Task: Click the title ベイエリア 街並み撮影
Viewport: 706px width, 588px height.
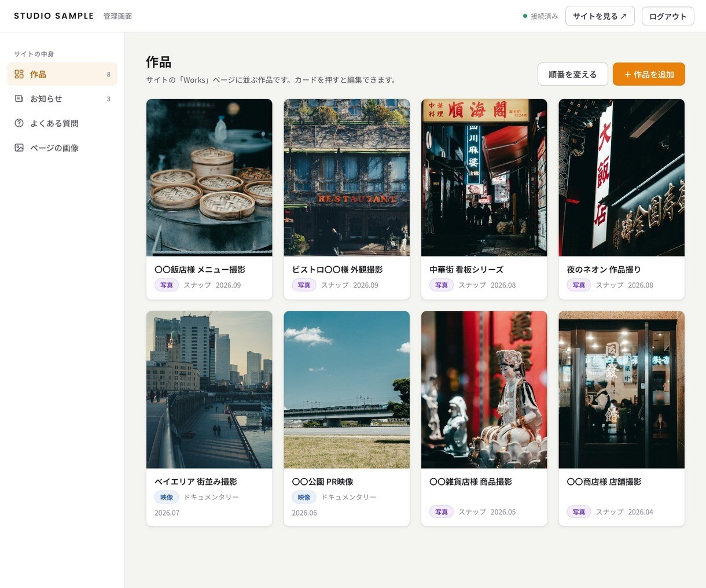Action: (196, 482)
